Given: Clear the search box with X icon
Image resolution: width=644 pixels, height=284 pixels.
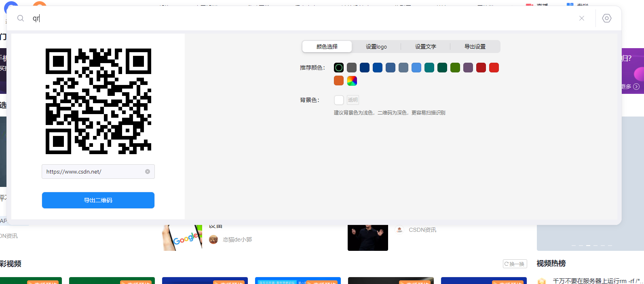Looking at the screenshot, I should [x=582, y=18].
